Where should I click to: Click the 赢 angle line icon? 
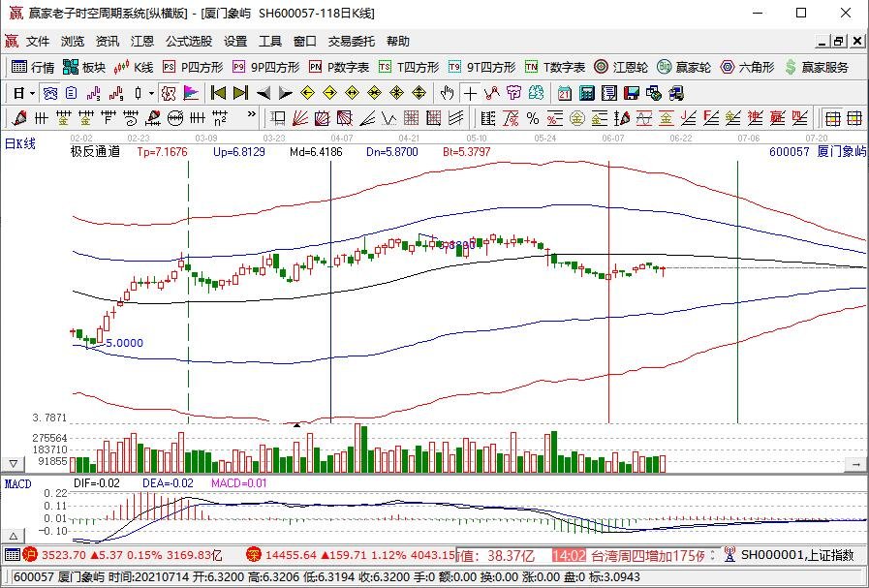[778, 117]
